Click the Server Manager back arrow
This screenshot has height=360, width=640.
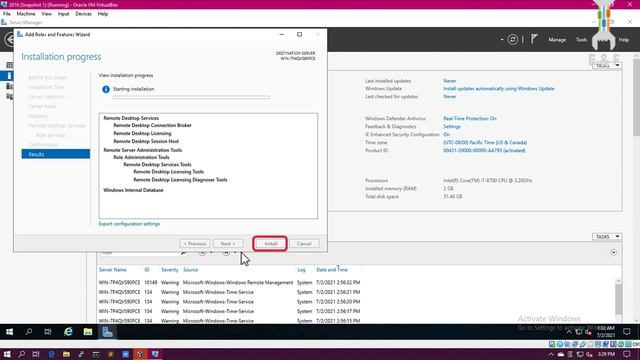[x=9, y=40]
